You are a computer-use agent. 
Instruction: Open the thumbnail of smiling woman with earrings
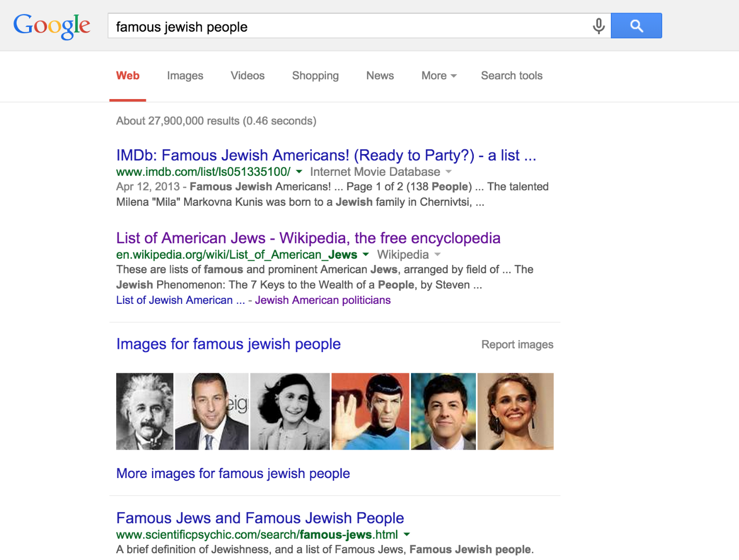(515, 411)
